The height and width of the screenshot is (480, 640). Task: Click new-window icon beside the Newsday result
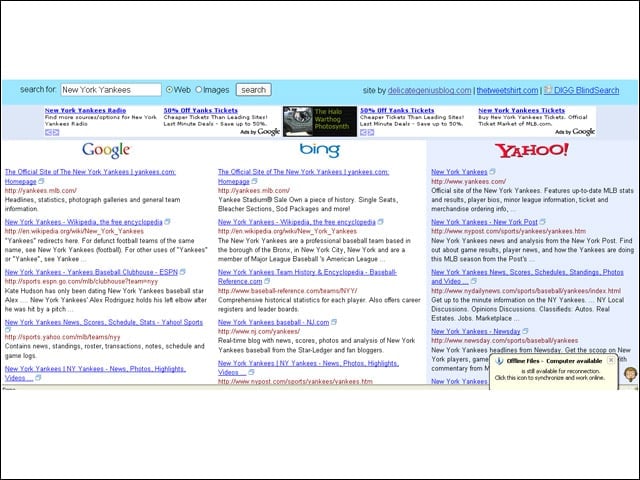point(525,331)
